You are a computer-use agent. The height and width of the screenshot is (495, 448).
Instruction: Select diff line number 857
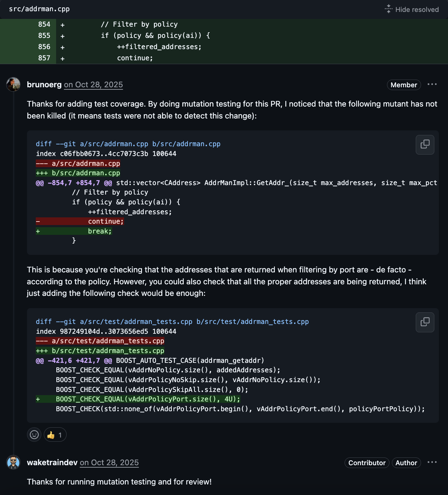(44, 58)
